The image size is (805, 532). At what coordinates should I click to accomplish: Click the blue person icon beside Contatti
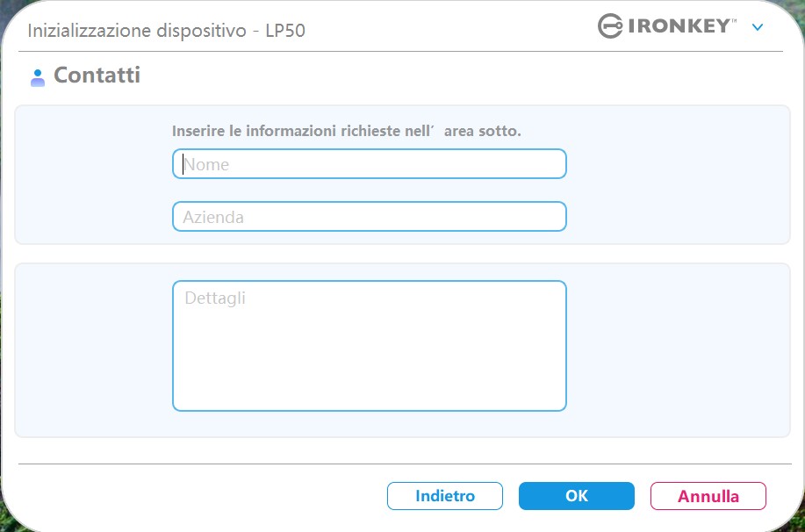pos(38,78)
